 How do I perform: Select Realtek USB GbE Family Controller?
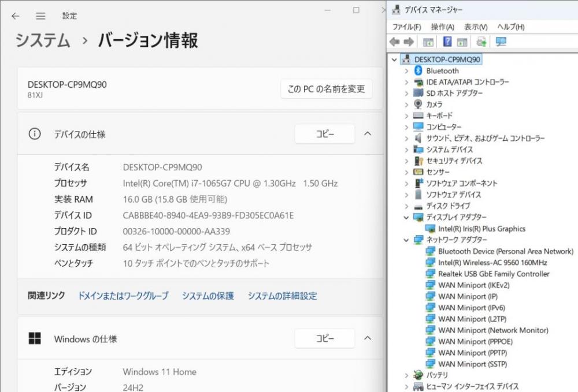click(494, 274)
